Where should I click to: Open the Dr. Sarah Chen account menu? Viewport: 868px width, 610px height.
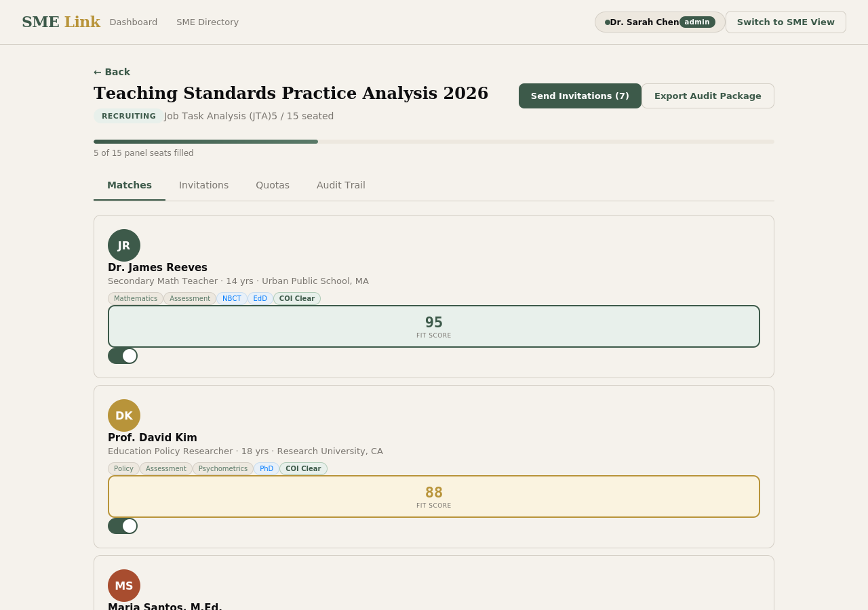(643, 22)
